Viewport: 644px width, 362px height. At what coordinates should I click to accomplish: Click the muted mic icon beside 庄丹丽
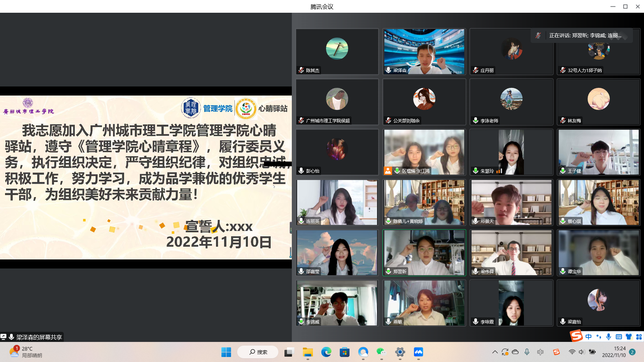tap(476, 70)
